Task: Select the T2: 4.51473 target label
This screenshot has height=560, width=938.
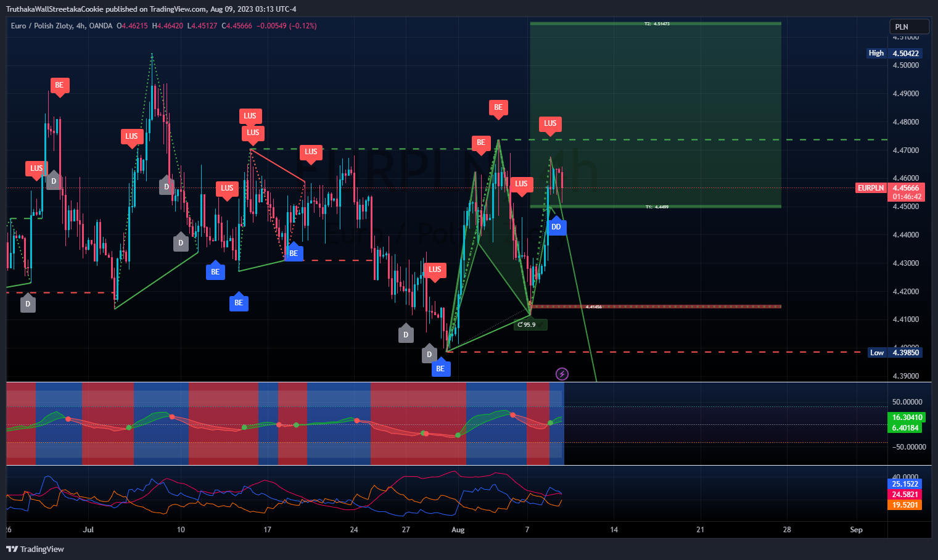Action: coord(657,23)
